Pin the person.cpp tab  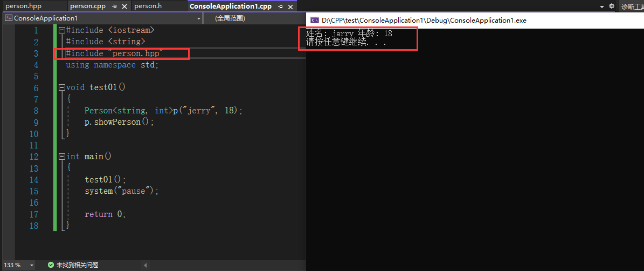(114, 6)
